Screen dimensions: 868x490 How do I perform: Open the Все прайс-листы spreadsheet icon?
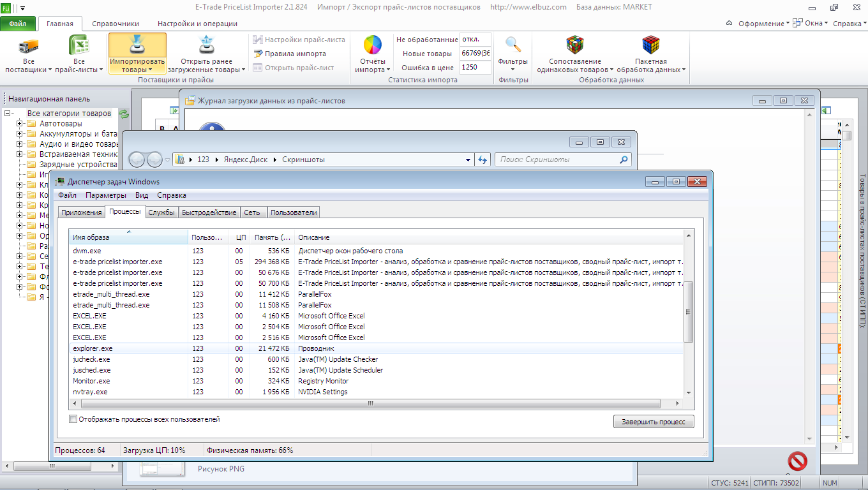[79, 46]
